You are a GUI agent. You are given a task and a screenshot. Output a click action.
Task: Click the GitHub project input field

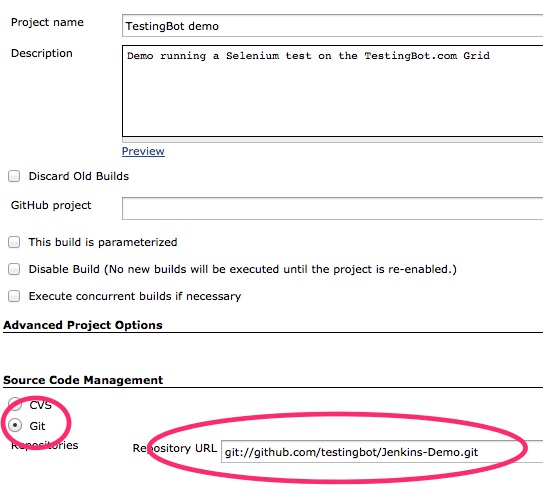pyautogui.click(x=332, y=208)
